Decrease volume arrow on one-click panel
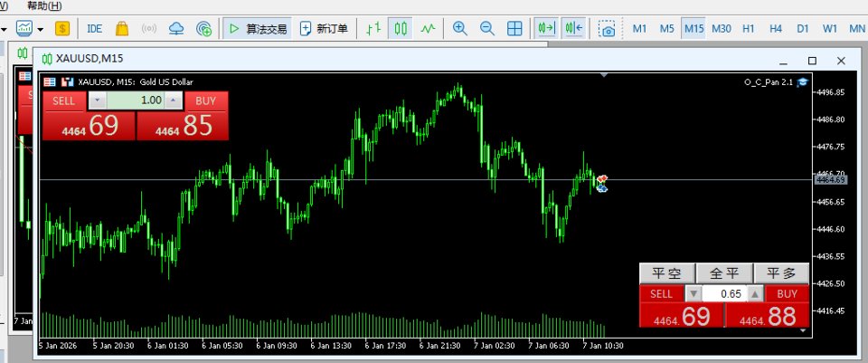The image size is (868, 363). [x=98, y=100]
